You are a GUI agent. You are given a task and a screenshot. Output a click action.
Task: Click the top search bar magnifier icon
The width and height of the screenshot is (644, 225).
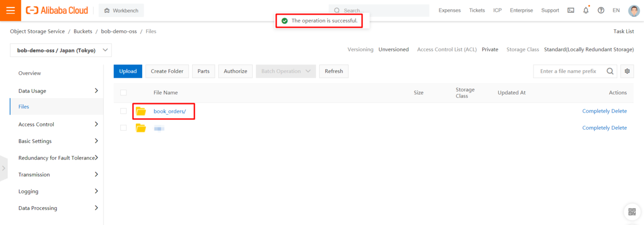pos(337,10)
